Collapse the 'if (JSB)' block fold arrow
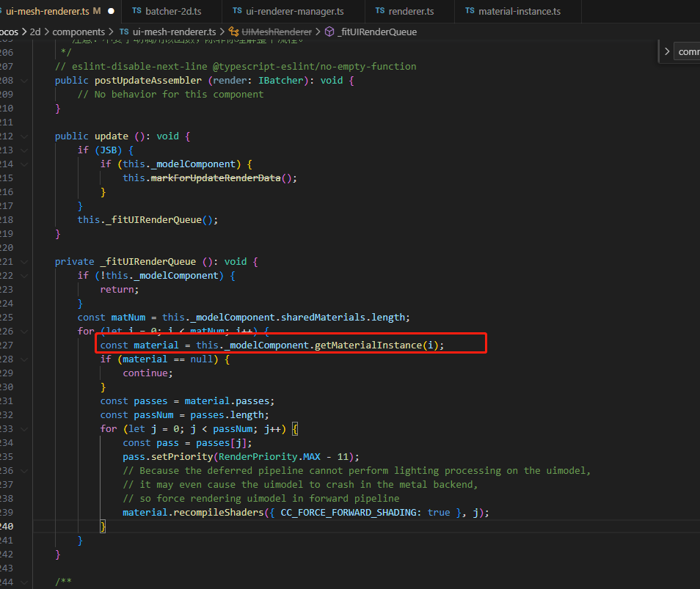The width and height of the screenshot is (700, 589). click(x=24, y=150)
